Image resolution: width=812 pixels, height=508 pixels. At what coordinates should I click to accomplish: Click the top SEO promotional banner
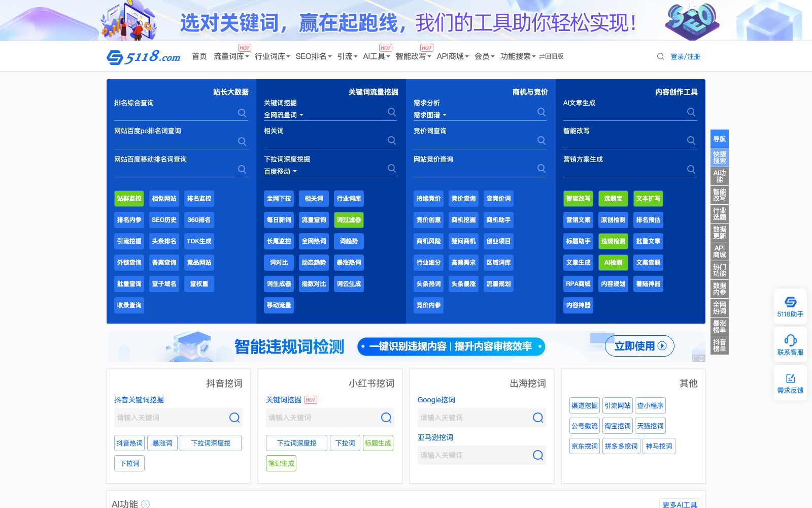[406, 20]
